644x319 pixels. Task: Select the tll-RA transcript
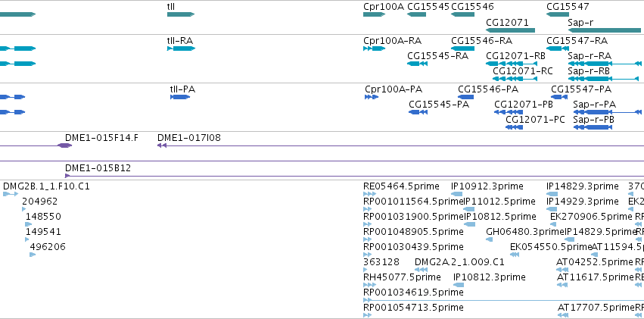(181, 48)
